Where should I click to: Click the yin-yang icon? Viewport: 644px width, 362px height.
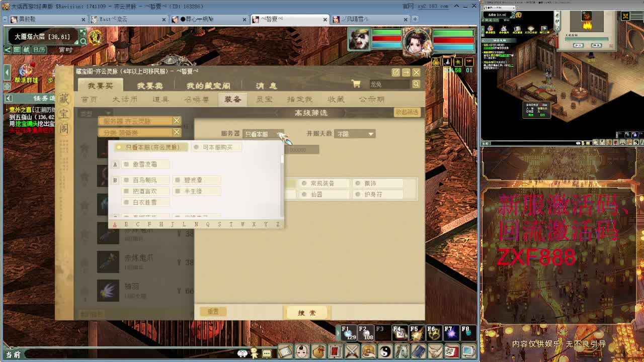point(385,351)
